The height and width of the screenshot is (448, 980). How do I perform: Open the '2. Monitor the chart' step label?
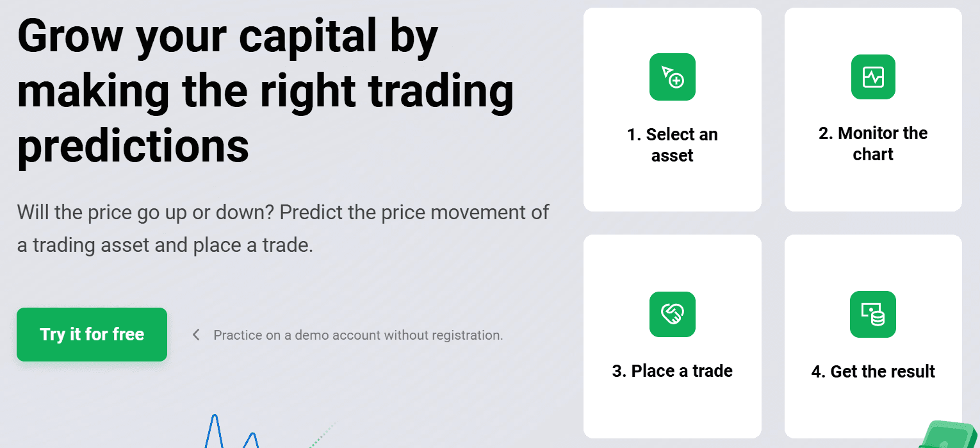tap(873, 144)
